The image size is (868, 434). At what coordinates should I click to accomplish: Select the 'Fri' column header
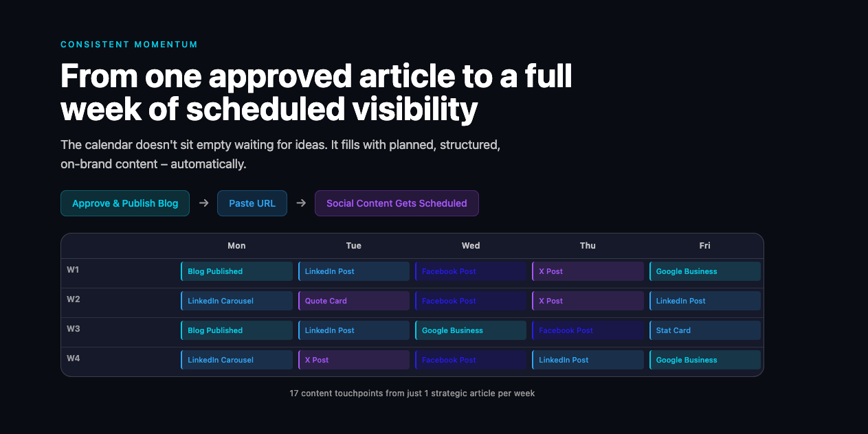tap(704, 245)
